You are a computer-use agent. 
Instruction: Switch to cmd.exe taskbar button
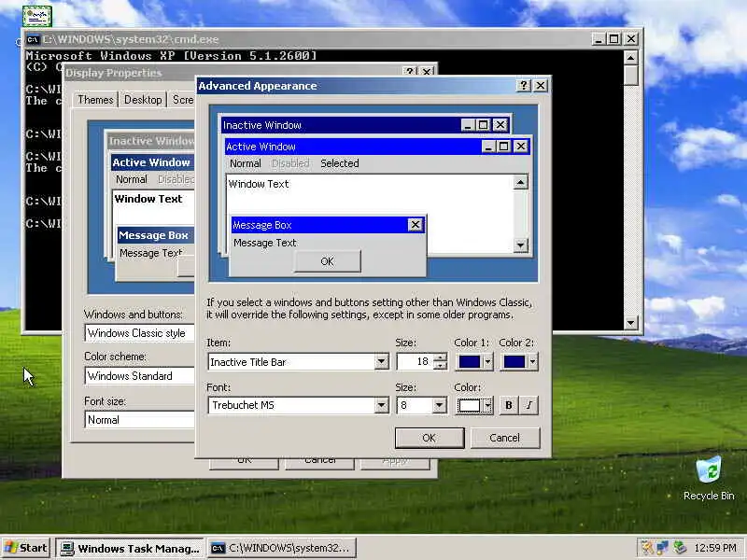tap(282, 548)
